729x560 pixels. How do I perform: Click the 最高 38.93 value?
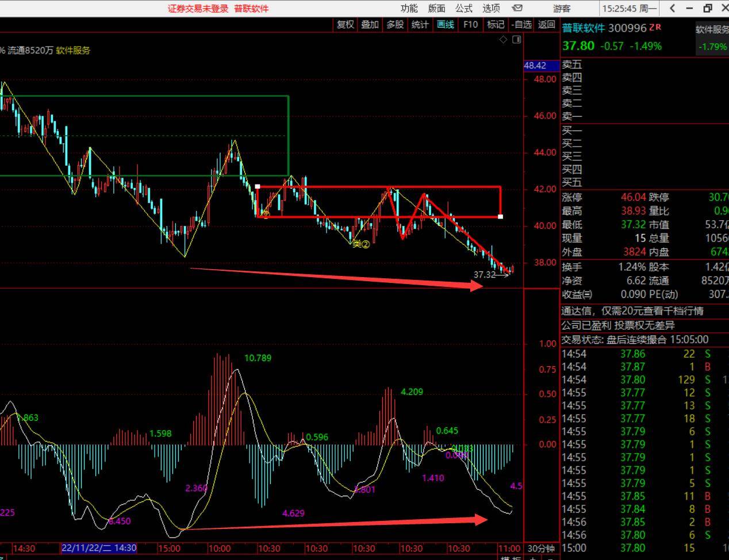click(x=633, y=210)
